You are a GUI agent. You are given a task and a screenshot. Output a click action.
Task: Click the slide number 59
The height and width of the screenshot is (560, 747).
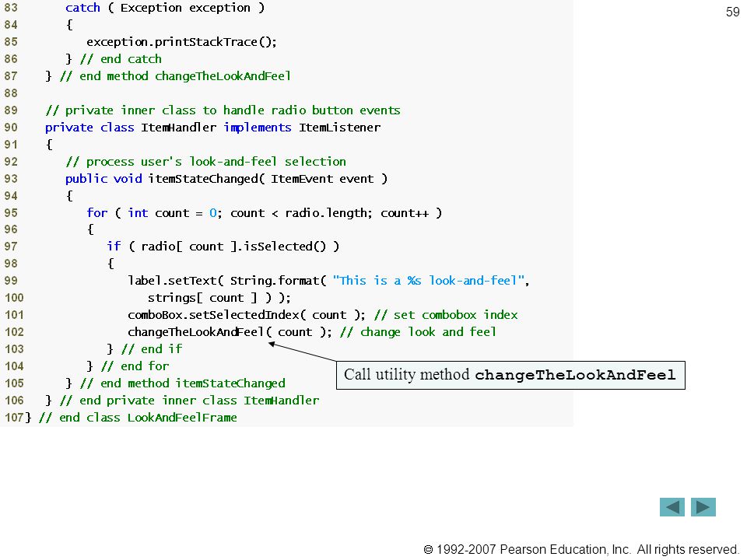coord(732,12)
